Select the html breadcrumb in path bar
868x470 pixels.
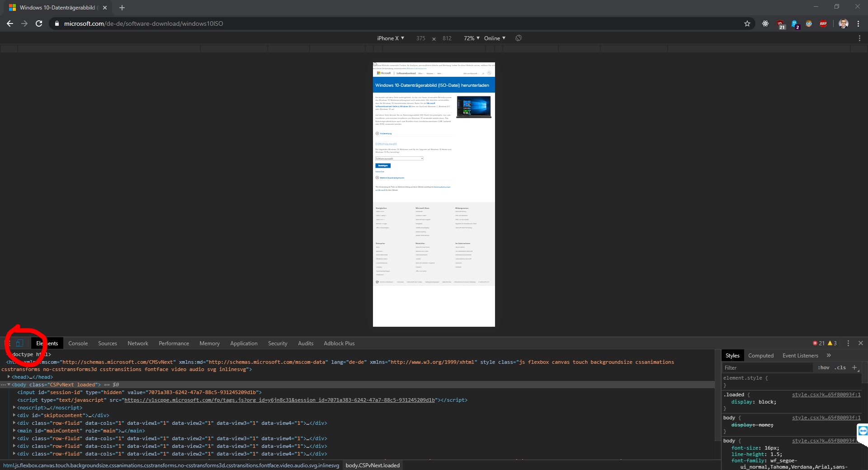[x=171, y=465]
